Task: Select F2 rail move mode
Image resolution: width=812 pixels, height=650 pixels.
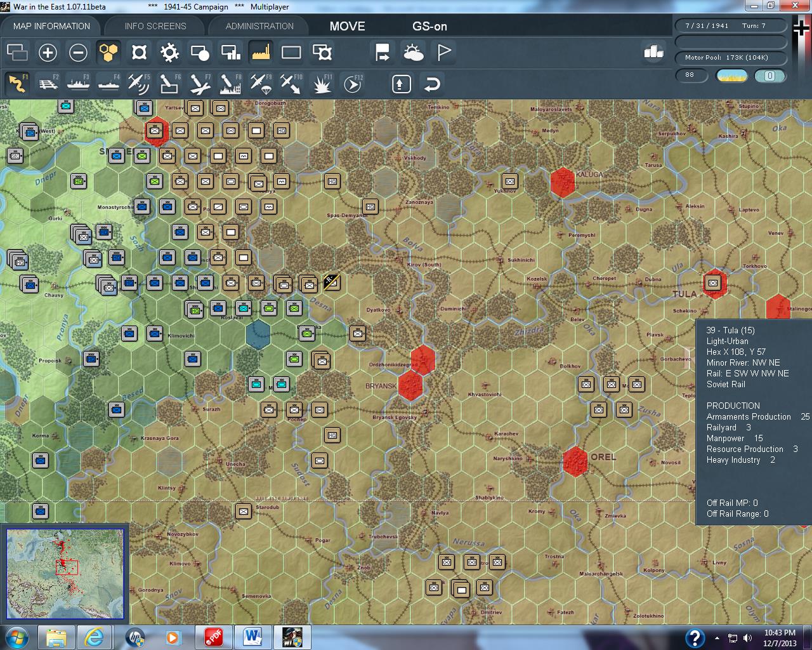Action: pyautogui.click(x=48, y=83)
